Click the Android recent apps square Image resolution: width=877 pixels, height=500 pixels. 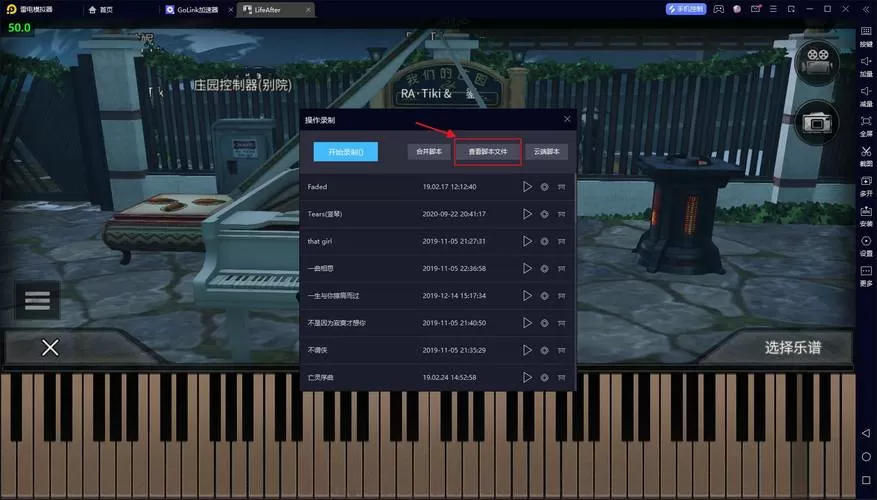pyautogui.click(x=866, y=480)
